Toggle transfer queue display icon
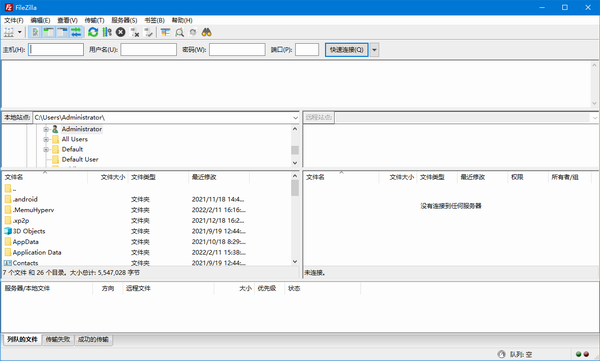The height and width of the screenshot is (361, 600). tap(76, 32)
